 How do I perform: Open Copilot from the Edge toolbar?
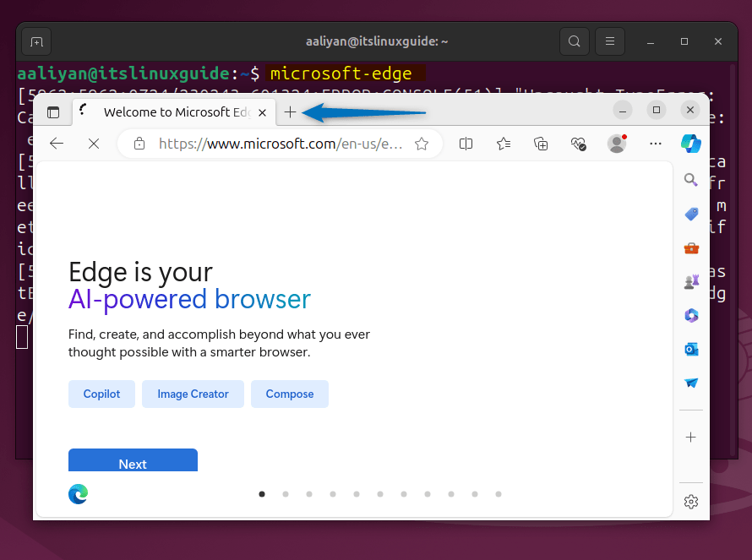pyautogui.click(x=691, y=144)
